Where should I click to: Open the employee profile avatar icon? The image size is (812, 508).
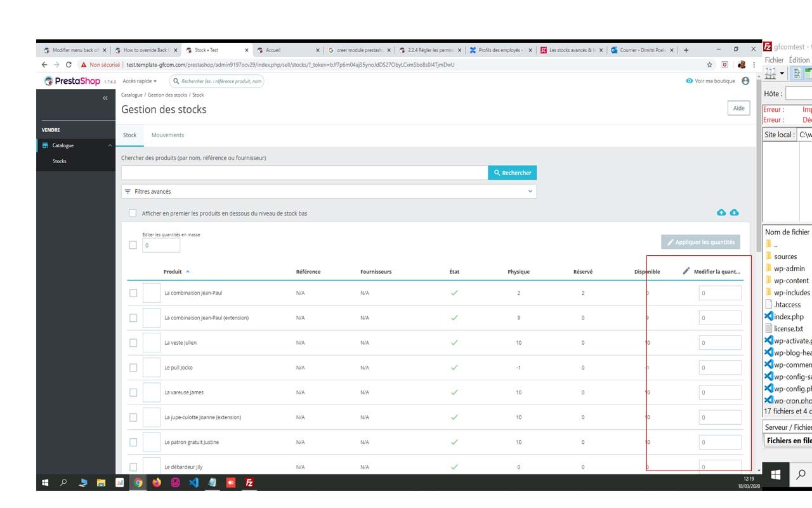point(745,81)
